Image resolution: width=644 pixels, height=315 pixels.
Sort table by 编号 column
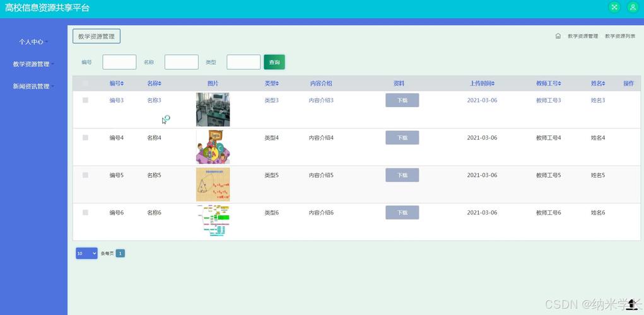click(x=117, y=83)
